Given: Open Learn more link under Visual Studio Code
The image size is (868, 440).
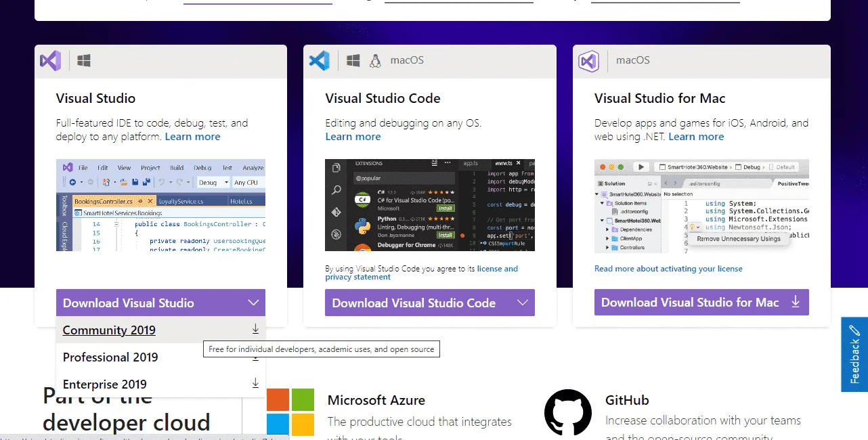Looking at the screenshot, I should (x=353, y=137).
